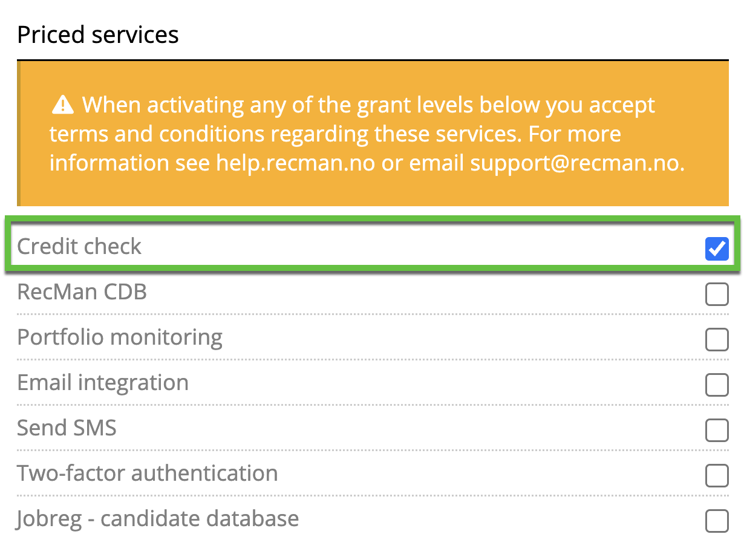Enable Portfolio monitoring
744x560 pixels.
(717, 340)
